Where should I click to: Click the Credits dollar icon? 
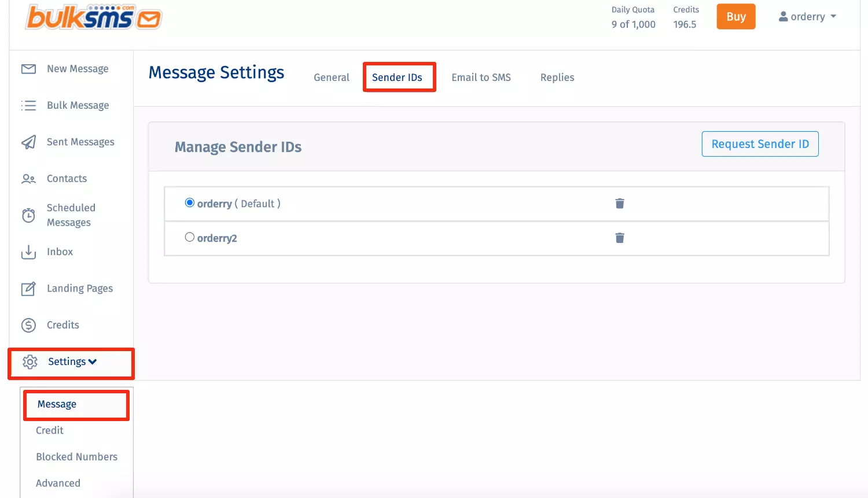[x=28, y=325]
